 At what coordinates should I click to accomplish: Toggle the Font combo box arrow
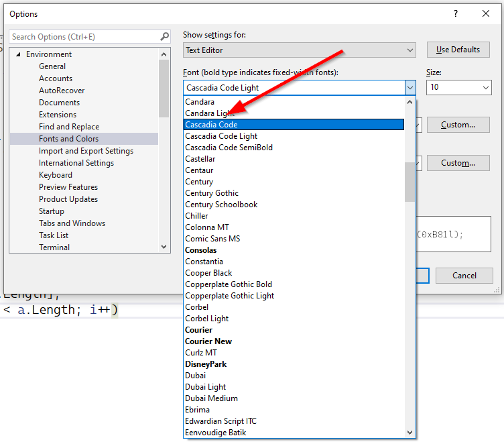pyautogui.click(x=410, y=87)
